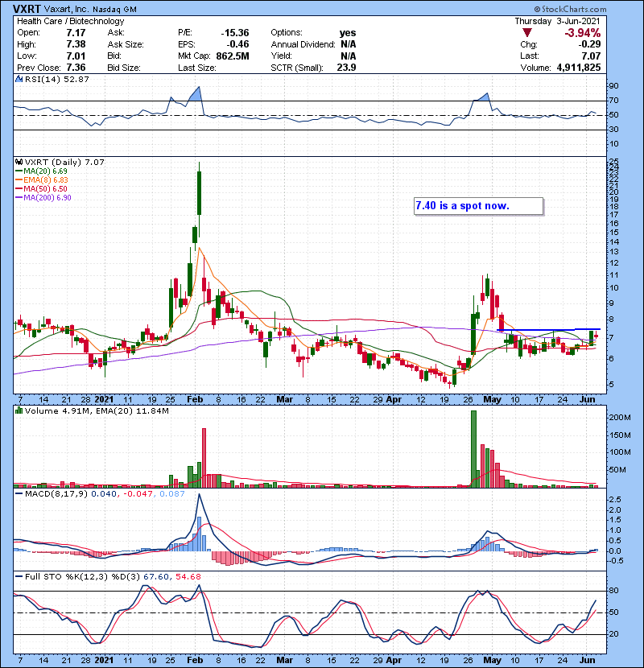Click the MACD 2.5 scale label
This screenshot has height=668, width=644.
[615, 499]
